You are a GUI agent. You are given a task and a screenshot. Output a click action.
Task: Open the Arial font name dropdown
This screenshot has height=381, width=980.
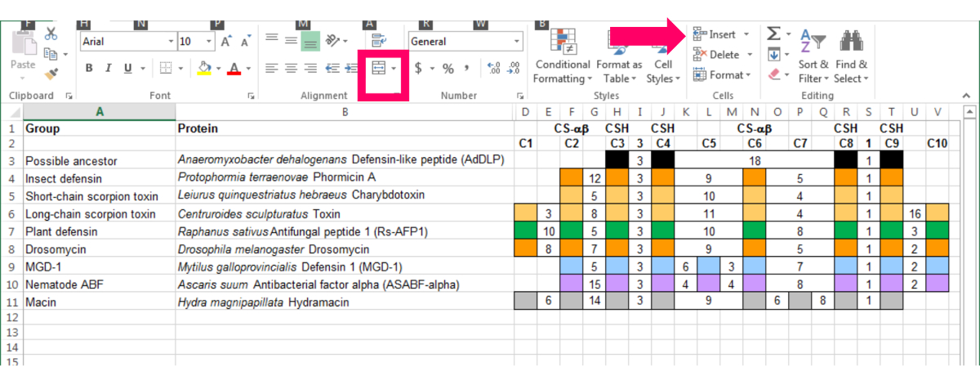click(171, 42)
